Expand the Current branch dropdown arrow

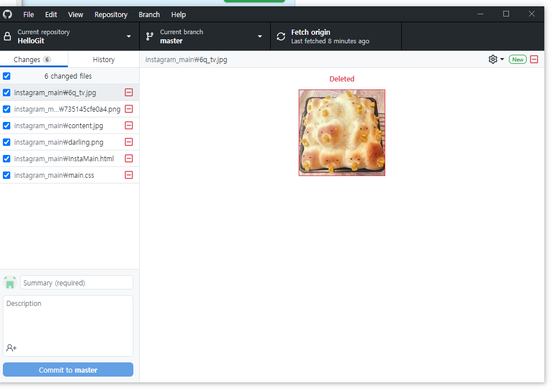[x=260, y=36]
